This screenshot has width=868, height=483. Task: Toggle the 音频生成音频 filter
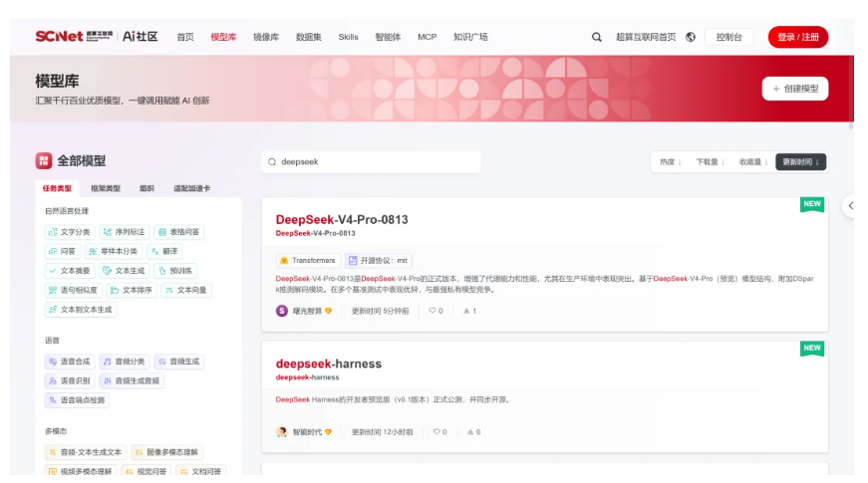coord(132,380)
